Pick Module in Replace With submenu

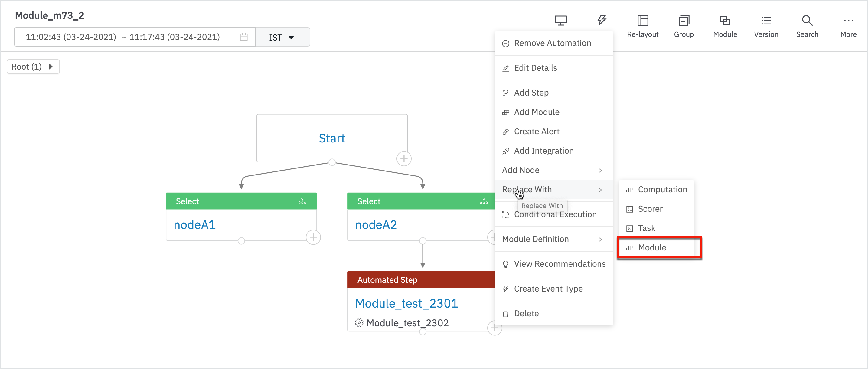click(x=656, y=248)
